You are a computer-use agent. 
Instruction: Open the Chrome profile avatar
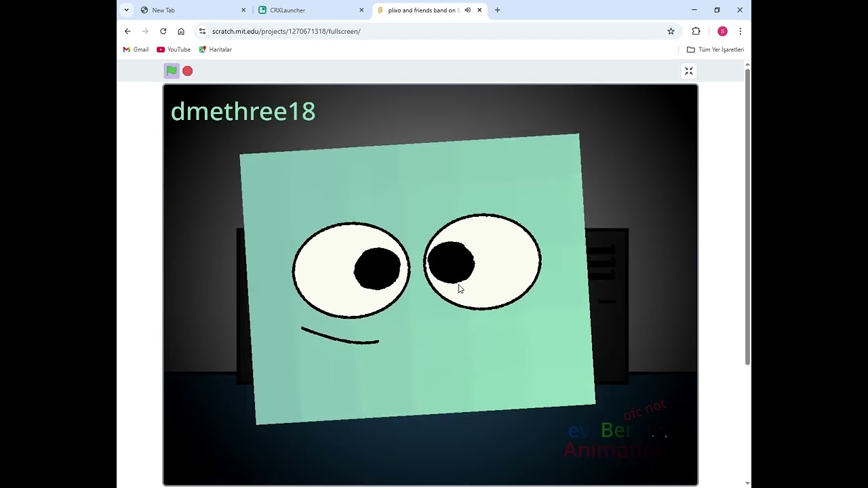(x=722, y=31)
